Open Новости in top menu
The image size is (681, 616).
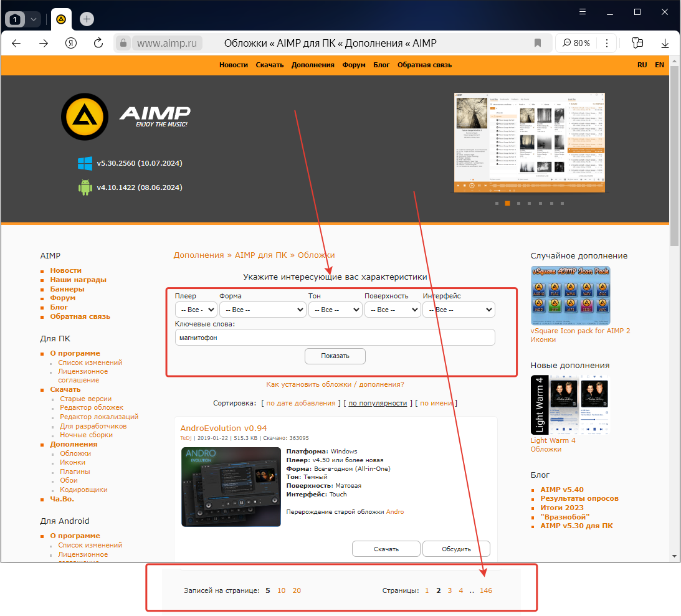234,65
